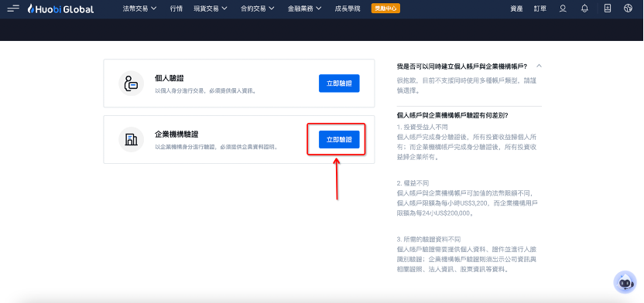This screenshot has width=644, height=303.
Task: Open the notifications bell icon
Action: coord(585,9)
